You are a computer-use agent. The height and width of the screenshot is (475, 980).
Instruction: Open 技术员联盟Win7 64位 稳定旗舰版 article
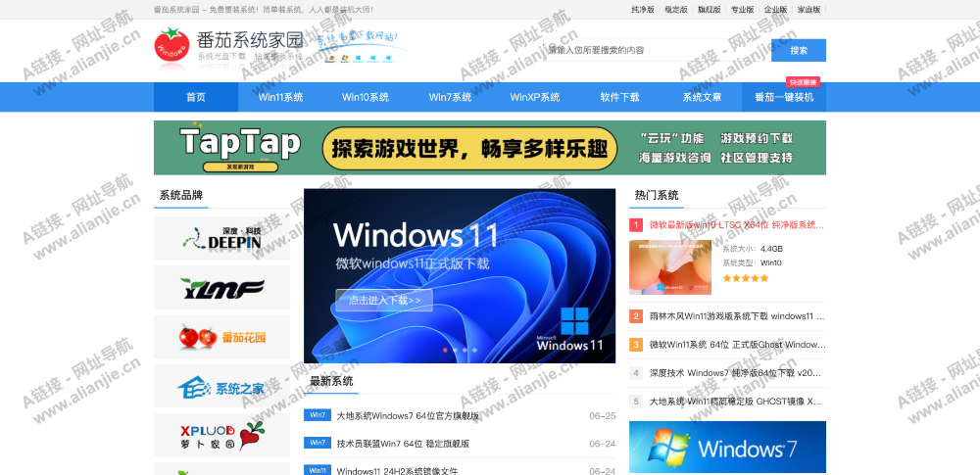pos(403,444)
